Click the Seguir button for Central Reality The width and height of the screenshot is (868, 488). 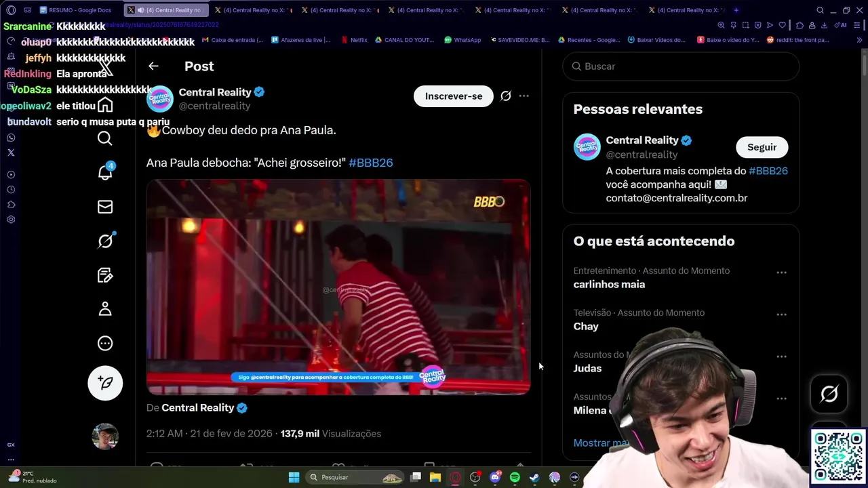[762, 147]
